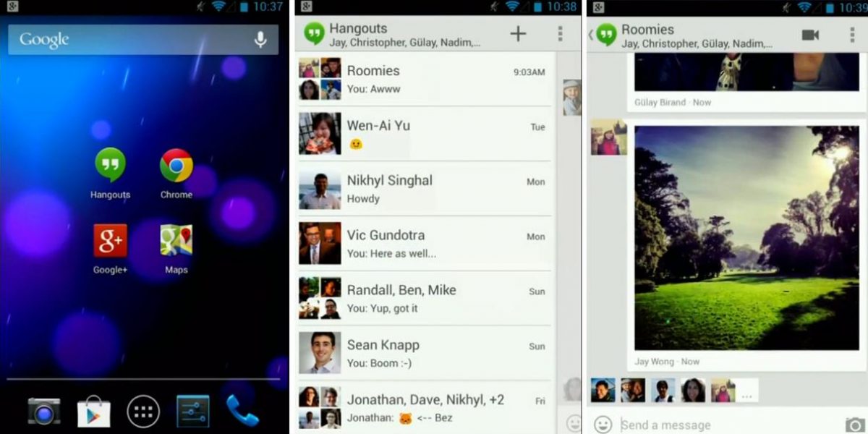Screen dimensions: 868x434
Task: Select the Sean Knapp conversation
Action: point(424,354)
